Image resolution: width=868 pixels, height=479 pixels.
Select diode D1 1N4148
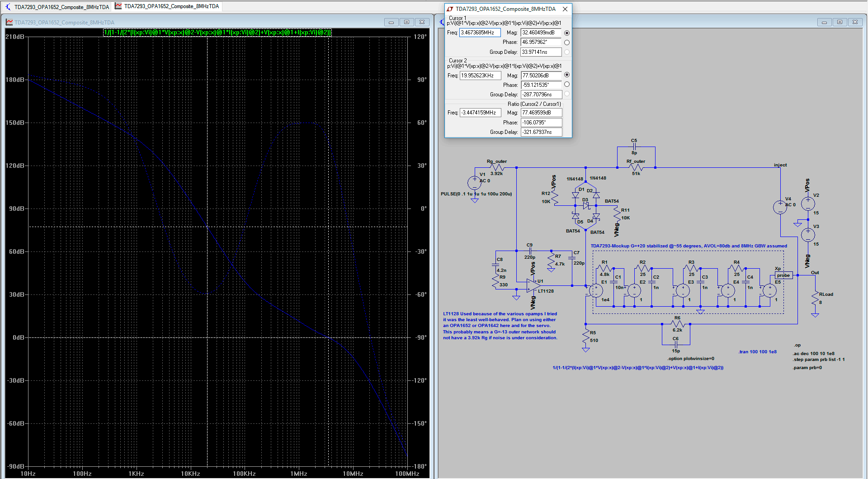pos(576,195)
